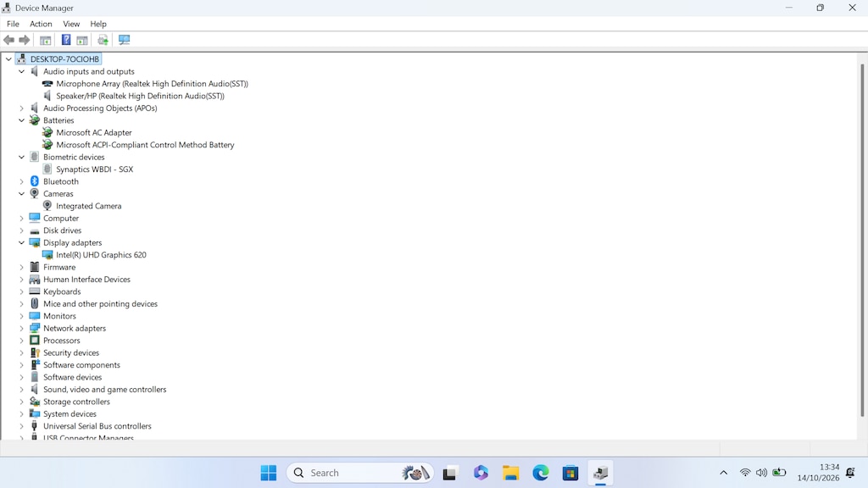
Task: Open the notification bell tray icon
Action: 851,473
